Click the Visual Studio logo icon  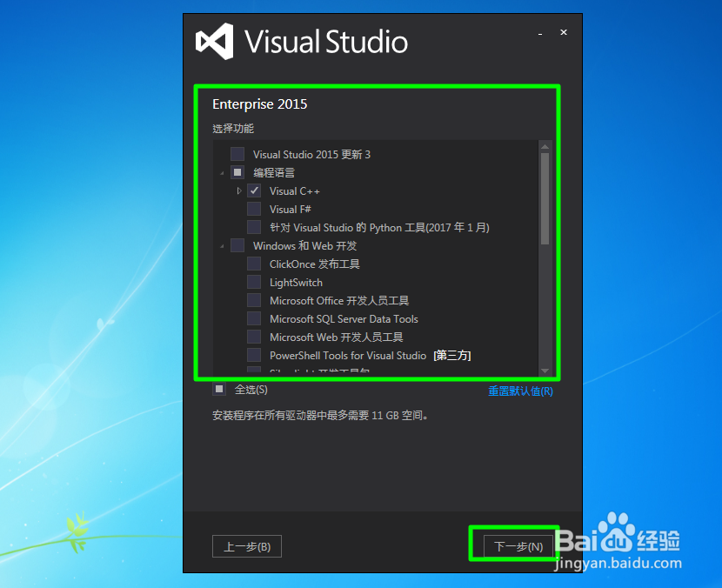(x=214, y=42)
